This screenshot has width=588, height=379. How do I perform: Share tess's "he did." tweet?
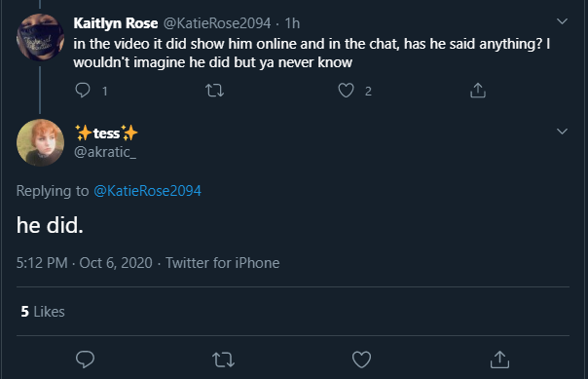click(499, 360)
